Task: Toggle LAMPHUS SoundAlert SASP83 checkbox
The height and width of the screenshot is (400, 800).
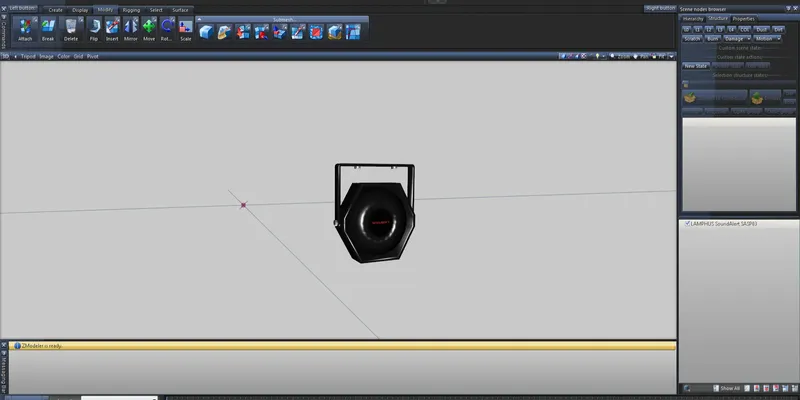Action: (x=687, y=224)
